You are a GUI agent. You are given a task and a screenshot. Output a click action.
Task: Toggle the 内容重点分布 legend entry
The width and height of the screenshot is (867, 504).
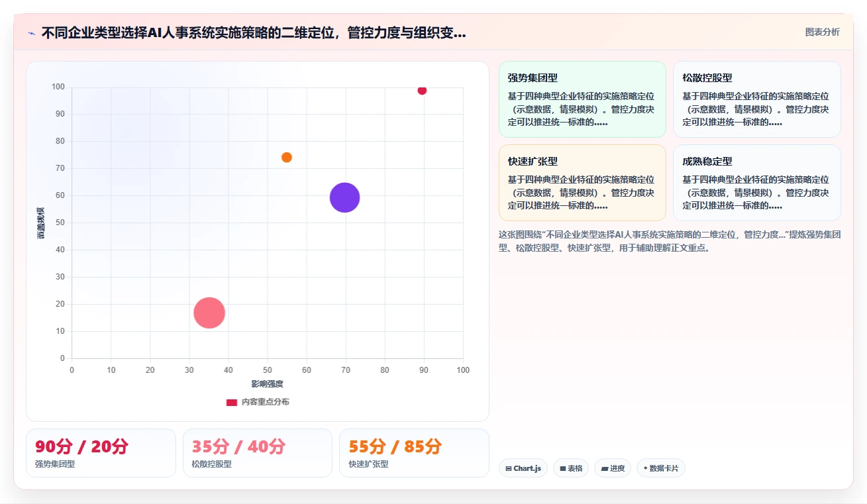point(258,402)
